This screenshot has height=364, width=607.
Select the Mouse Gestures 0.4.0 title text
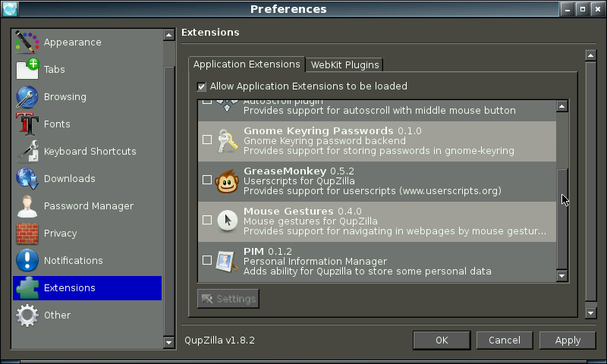point(302,212)
